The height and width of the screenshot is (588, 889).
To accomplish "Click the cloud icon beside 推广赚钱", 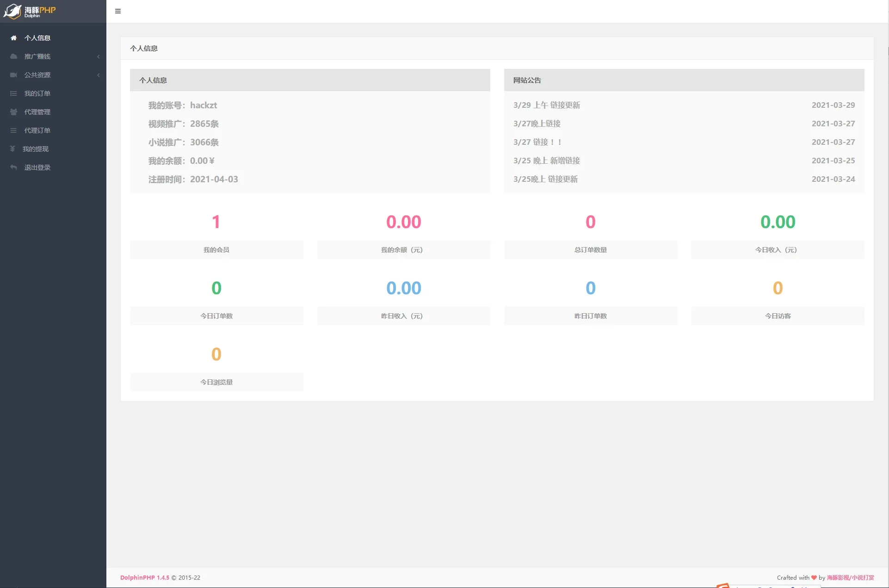I will [13, 56].
